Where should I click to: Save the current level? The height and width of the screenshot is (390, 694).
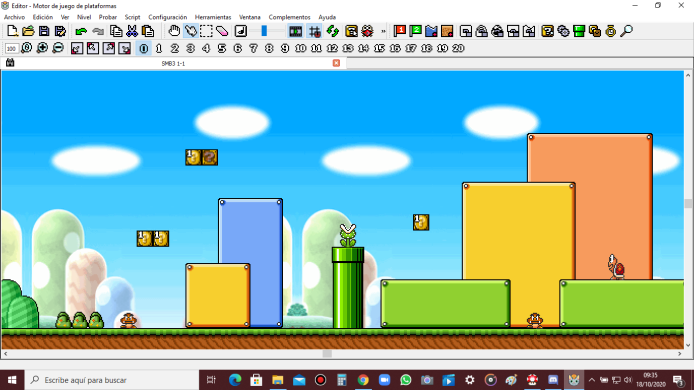tap(44, 31)
